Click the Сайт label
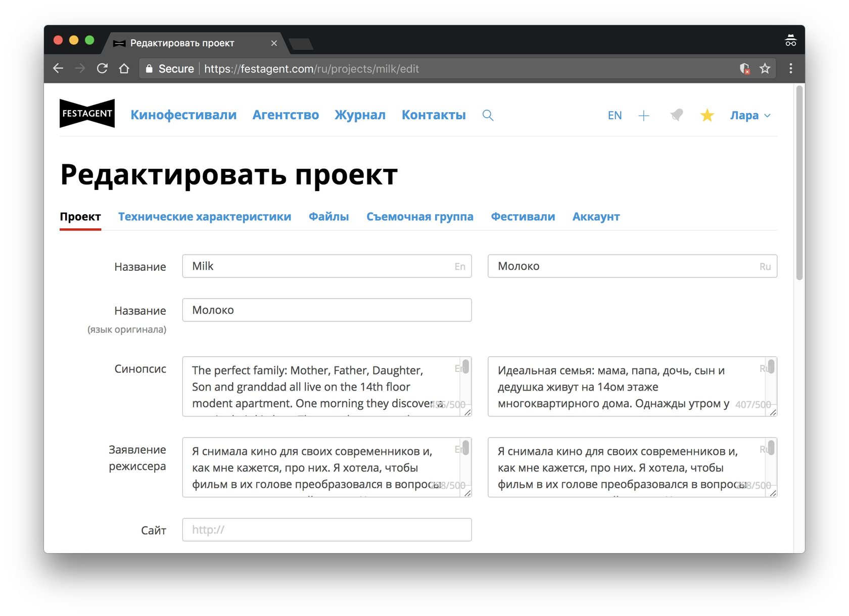Image resolution: width=849 pixels, height=616 pixels. coord(154,530)
